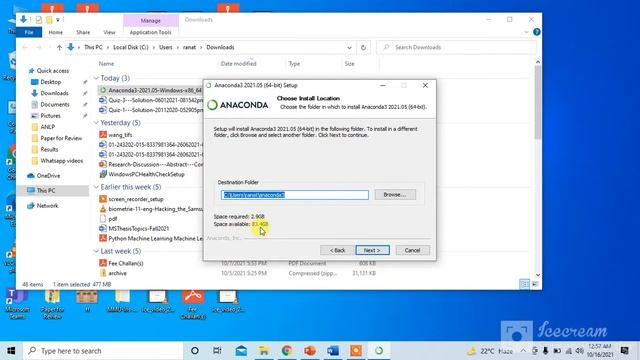Select This PC in navigation pane
This screenshot has height=360, width=640.
[46, 191]
